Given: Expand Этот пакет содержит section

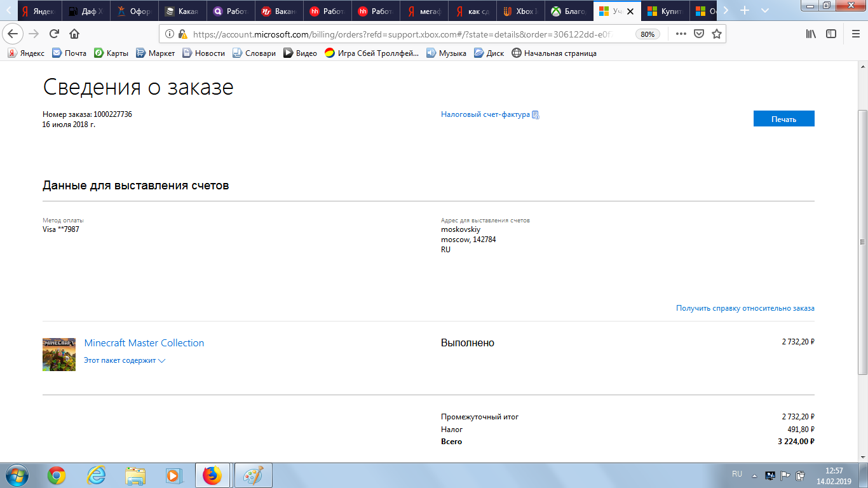Looking at the screenshot, I should [x=125, y=360].
